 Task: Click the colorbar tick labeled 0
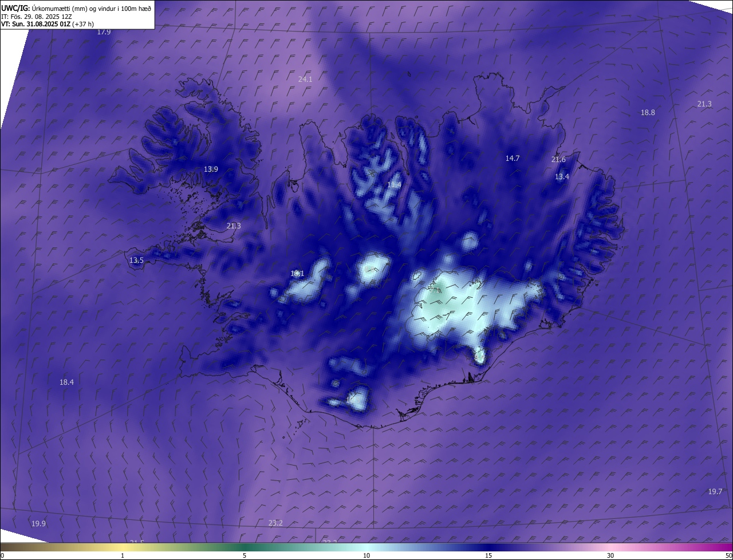click(x=2, y=556)
